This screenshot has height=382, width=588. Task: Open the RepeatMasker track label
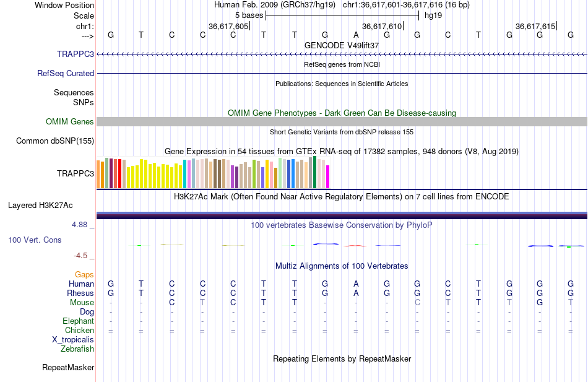tap(68, 367)
